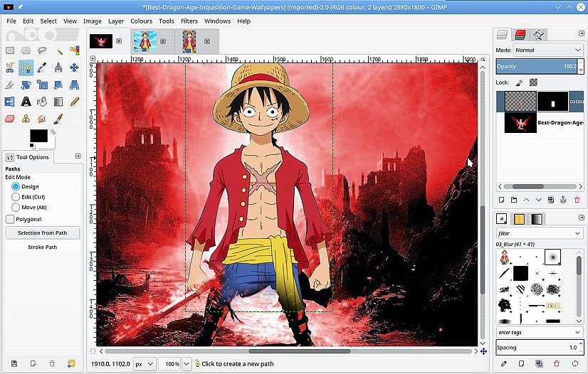Screen dimensions: 588x374
Task: Enable the Polygonal checkbox
Action: tap(10, 220)
